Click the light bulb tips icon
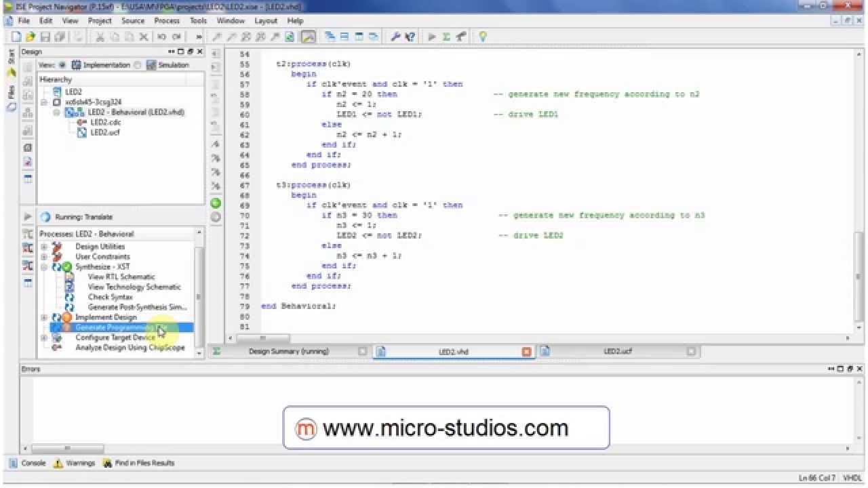Viewport: 868px width, 488px height. coord(483,37)
